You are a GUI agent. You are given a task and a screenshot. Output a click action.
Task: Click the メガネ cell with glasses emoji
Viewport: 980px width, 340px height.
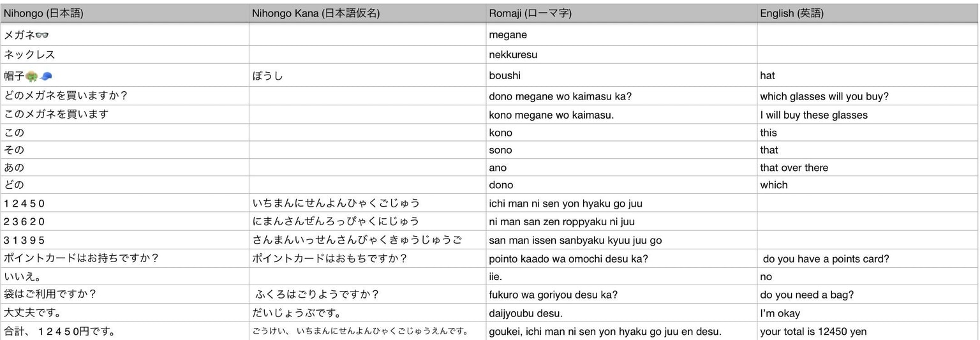125,34
